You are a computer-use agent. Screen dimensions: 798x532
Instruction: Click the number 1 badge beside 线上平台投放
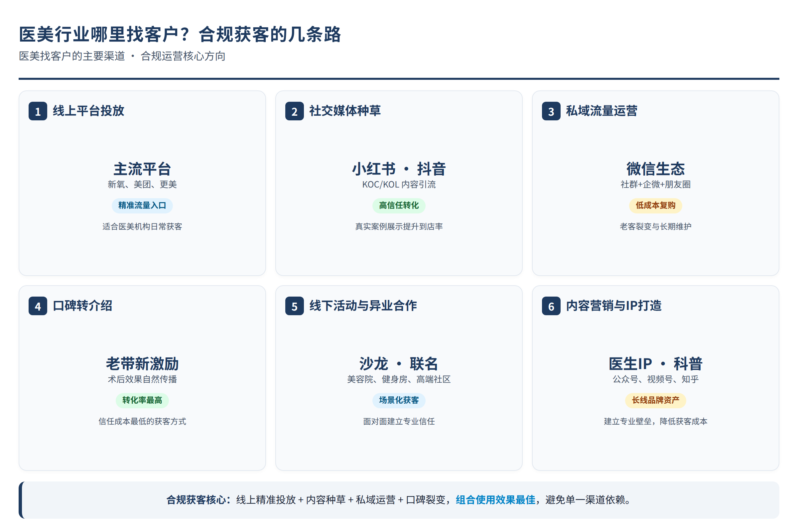tap(38, 111)
